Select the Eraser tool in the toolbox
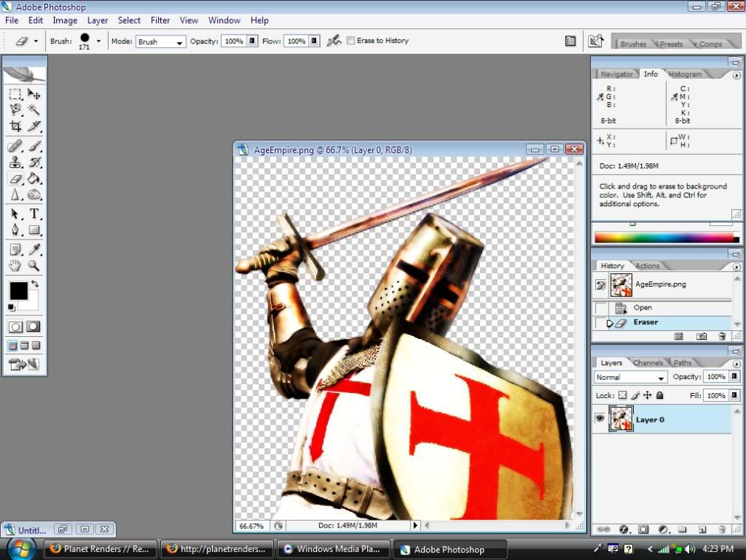This screenshot has height=560, width=746. click(16, 179)
